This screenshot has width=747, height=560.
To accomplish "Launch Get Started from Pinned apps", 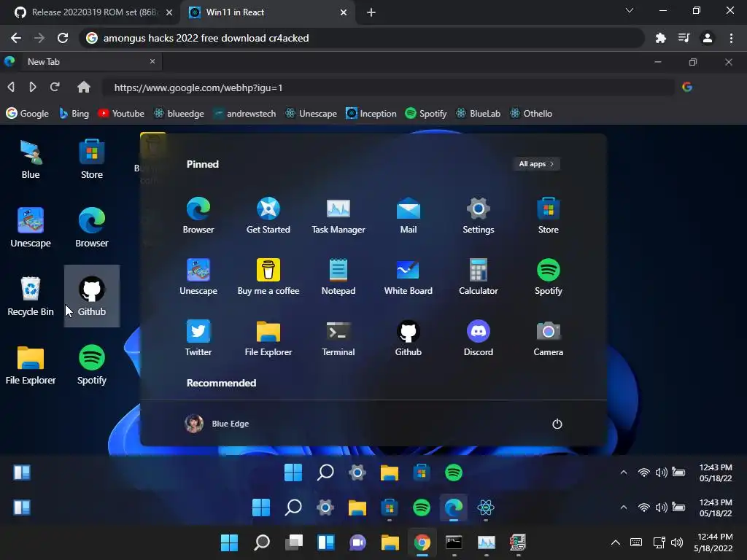I will (x=268, y=215).
